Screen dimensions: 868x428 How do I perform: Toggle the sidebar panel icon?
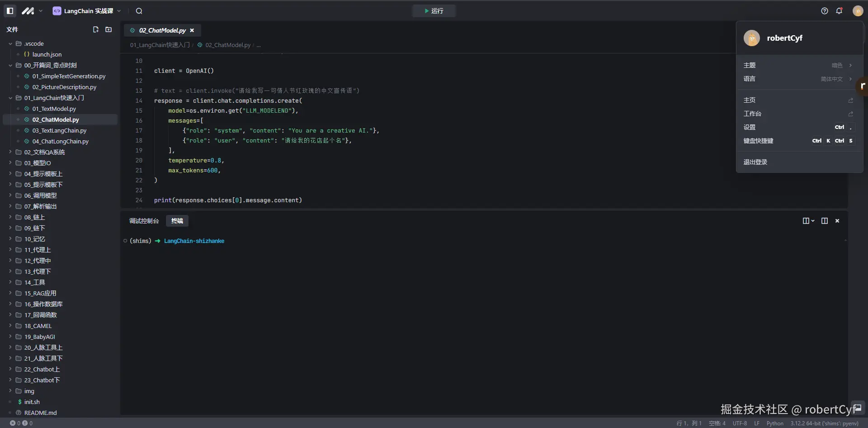(x=10, y=11)
